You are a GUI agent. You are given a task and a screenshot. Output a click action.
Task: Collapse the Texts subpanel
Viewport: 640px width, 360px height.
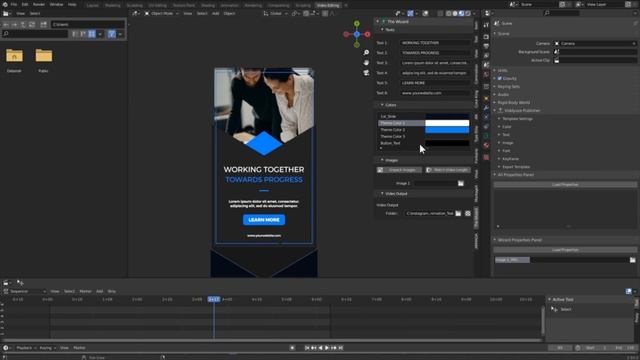tap(382, 30)
